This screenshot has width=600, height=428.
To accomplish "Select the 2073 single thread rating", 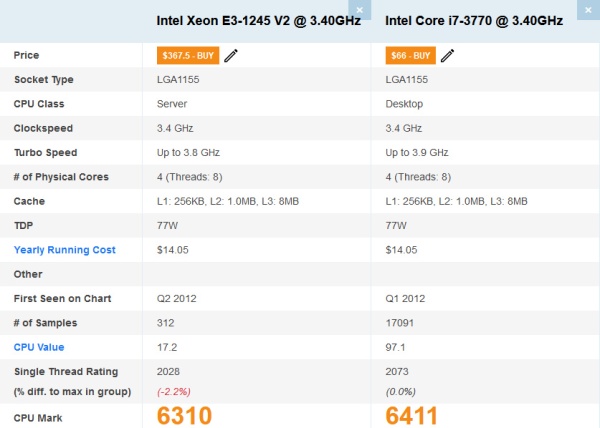I will 397,371.
